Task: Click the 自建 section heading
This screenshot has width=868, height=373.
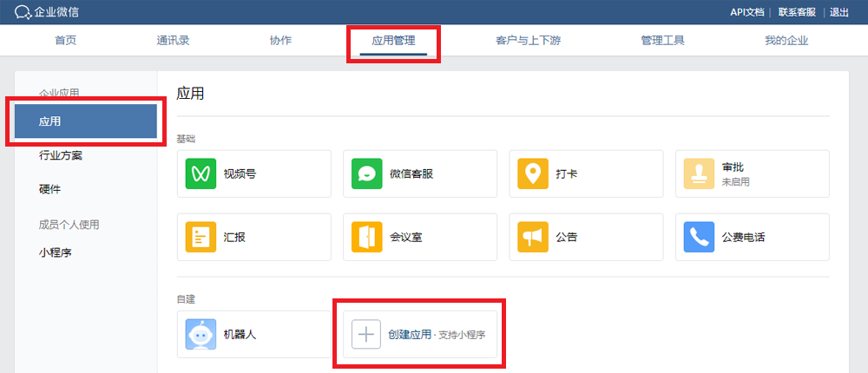Action: [186, 299]
